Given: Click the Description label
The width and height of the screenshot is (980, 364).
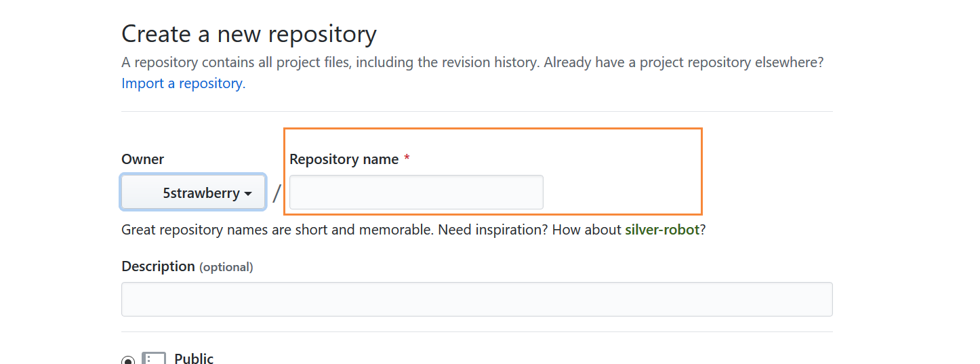Looking at the screenshot, I should pyautogui.click(x=158, y=266).
